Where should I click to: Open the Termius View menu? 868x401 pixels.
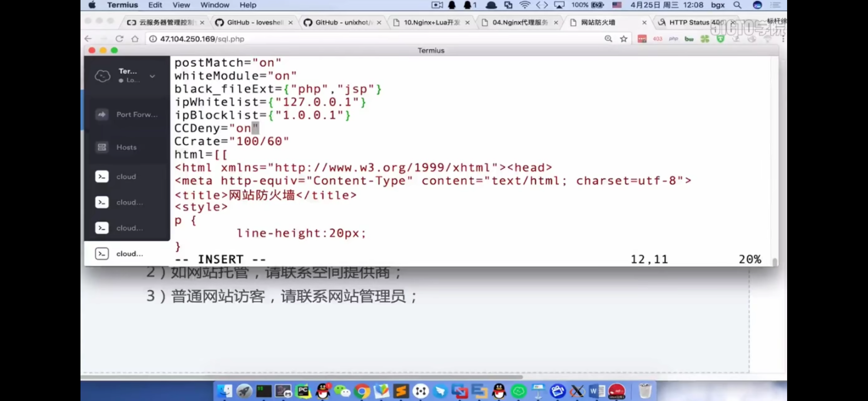181,5
